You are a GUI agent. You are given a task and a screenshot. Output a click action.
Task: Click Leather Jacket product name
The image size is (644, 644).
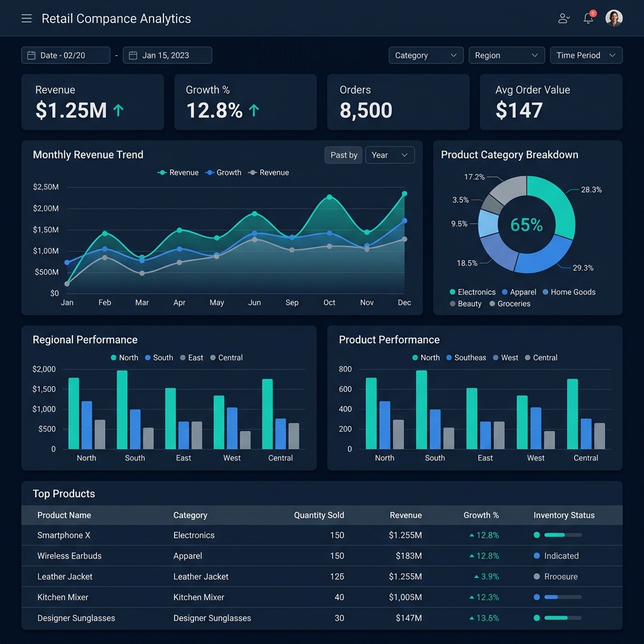(65, 577)
